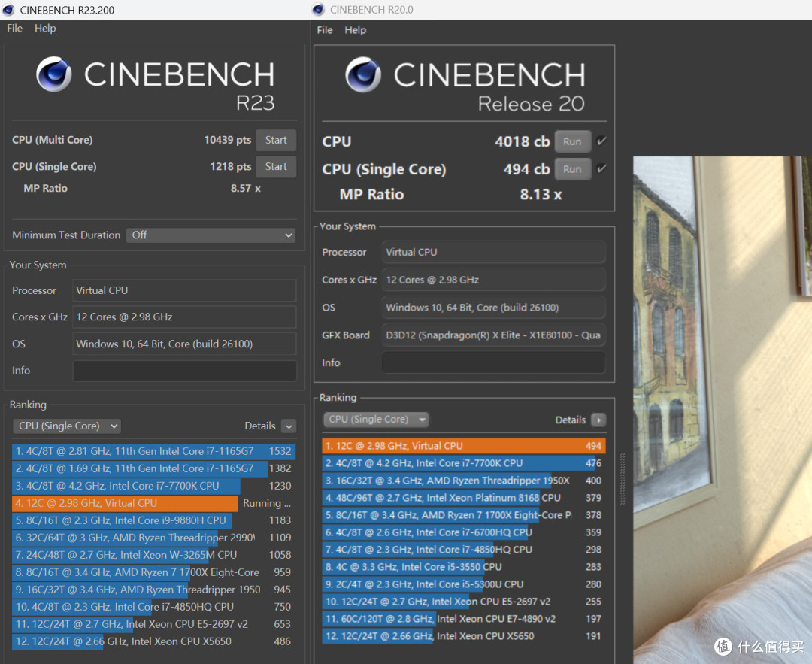Open Help menu in Cinebench R20
The height and width of the screenshot is (664, 812).
[x=355, y=30]
